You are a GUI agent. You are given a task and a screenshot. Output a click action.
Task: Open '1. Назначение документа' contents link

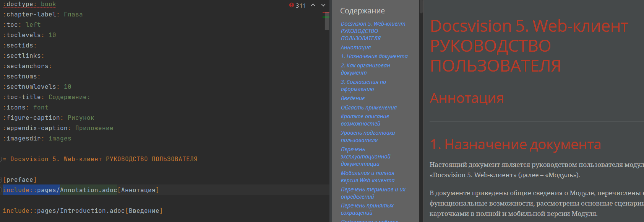tap(374, 56)
